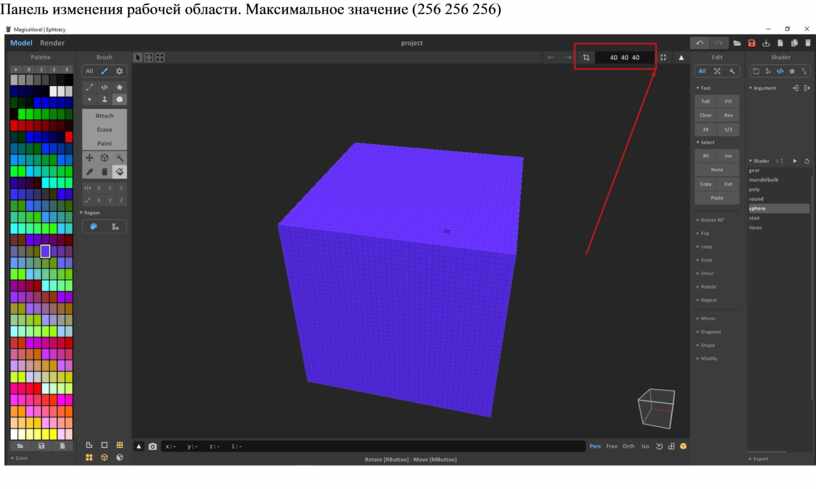The height and width of the screenshot is (489, 816).
Task: Expand the Rotate section
Action: coord(707,286)
